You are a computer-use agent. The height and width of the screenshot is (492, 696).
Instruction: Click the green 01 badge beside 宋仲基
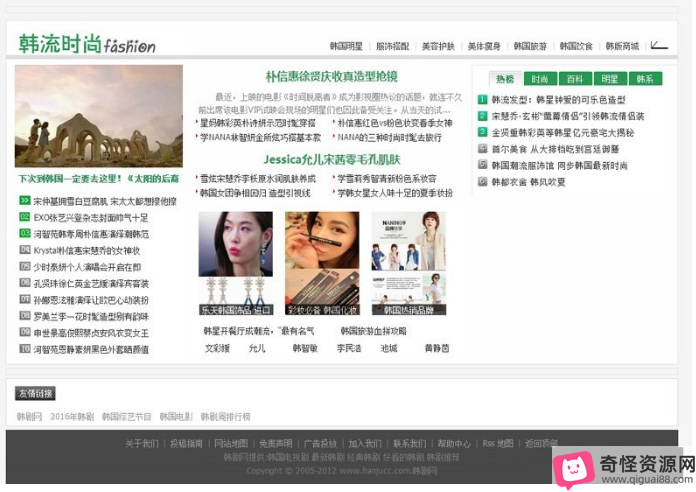click(25, 201)
